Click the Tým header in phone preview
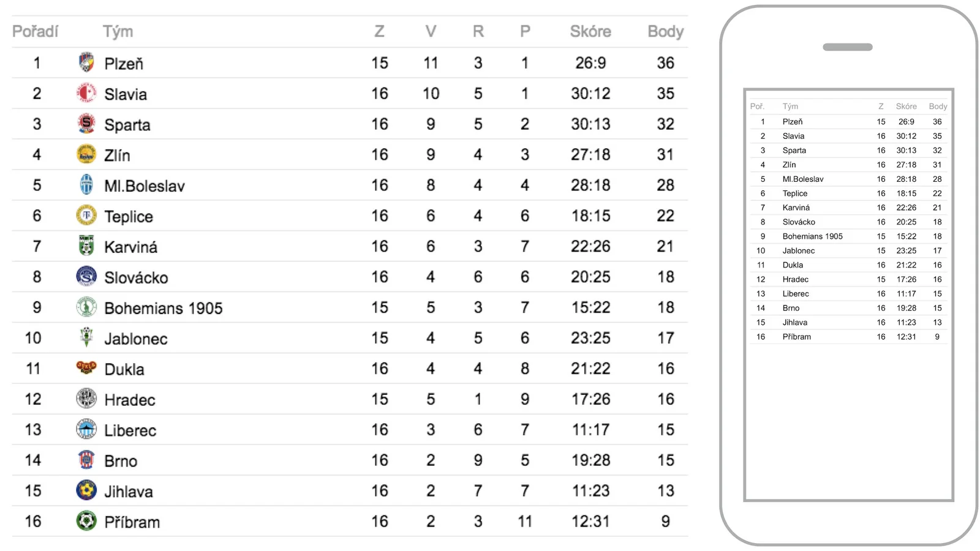The image size is (980, 551). [x=790, y=107]
